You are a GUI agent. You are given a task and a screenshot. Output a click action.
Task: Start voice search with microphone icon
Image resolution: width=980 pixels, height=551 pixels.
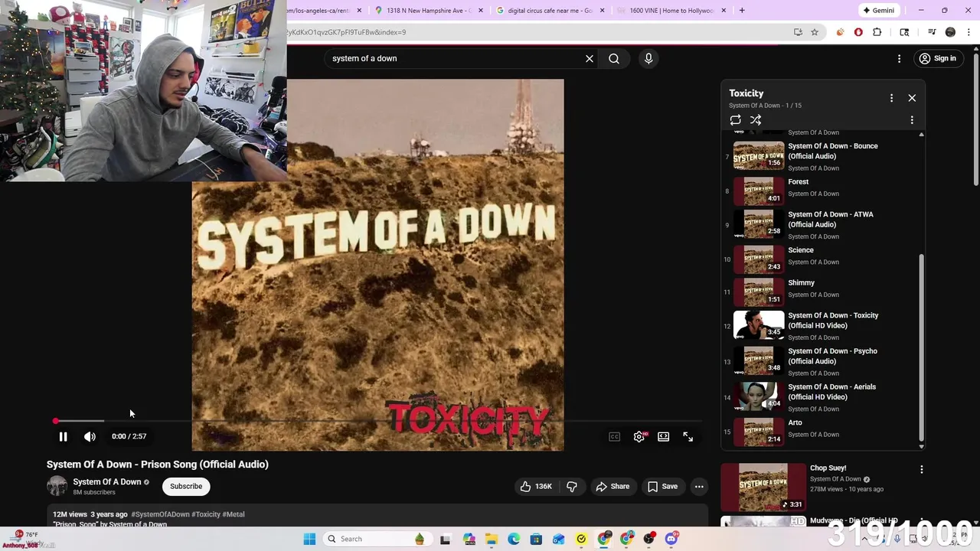(648, 58)
